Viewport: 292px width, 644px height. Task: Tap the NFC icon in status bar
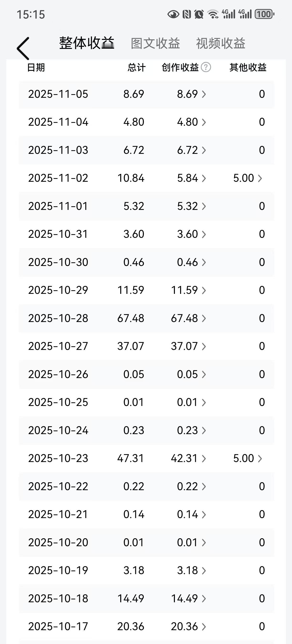[x=187, y=14]
